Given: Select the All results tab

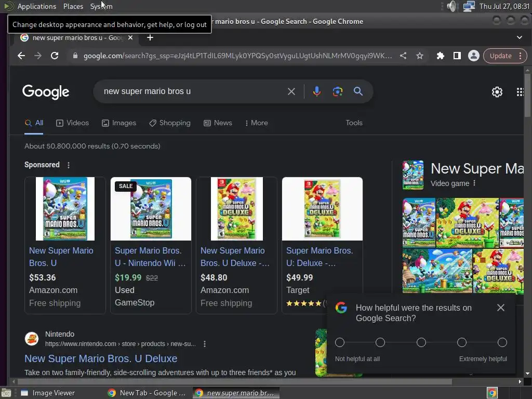Looking at the screenshot, I should [34, 123].
